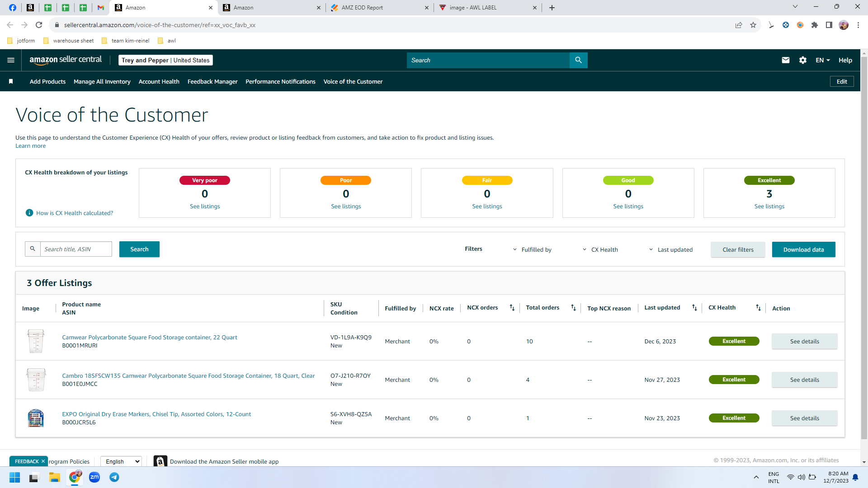The height and width of the screenshot is (488, 868).
Task: Sort by Last updated column arrows
Action: pyautogui.click(x=694, y=308)
